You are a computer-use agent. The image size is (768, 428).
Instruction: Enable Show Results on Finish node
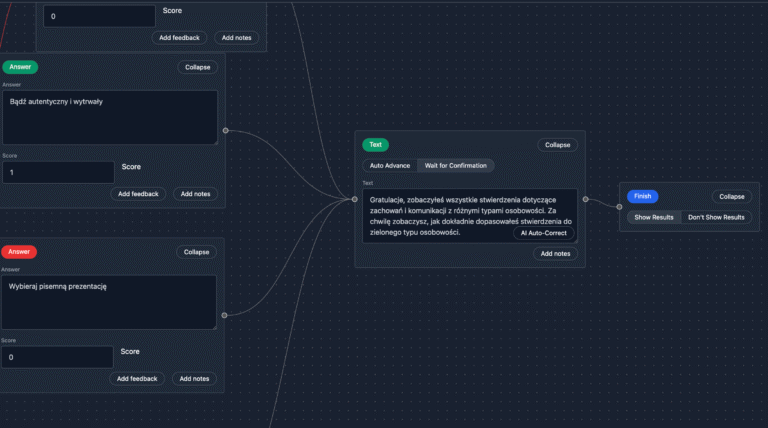point(655,217)
